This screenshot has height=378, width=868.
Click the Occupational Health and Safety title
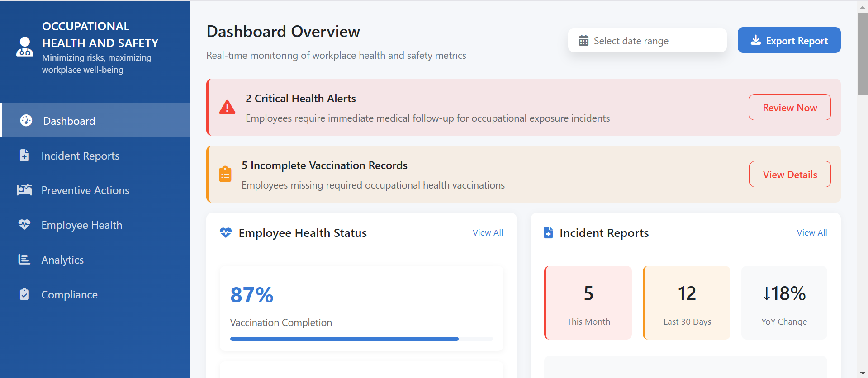click(100, 34)
